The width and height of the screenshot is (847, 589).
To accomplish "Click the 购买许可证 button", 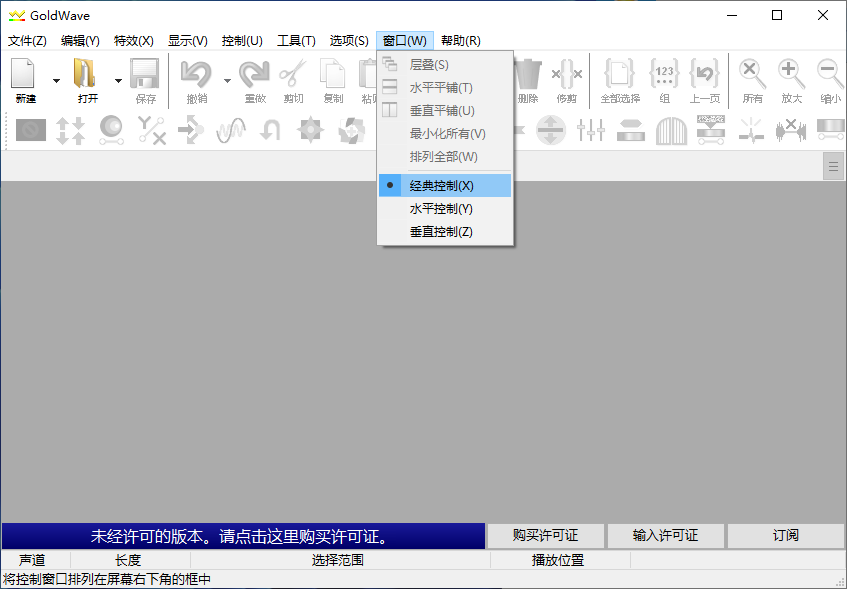I will [x=546, y=536].
